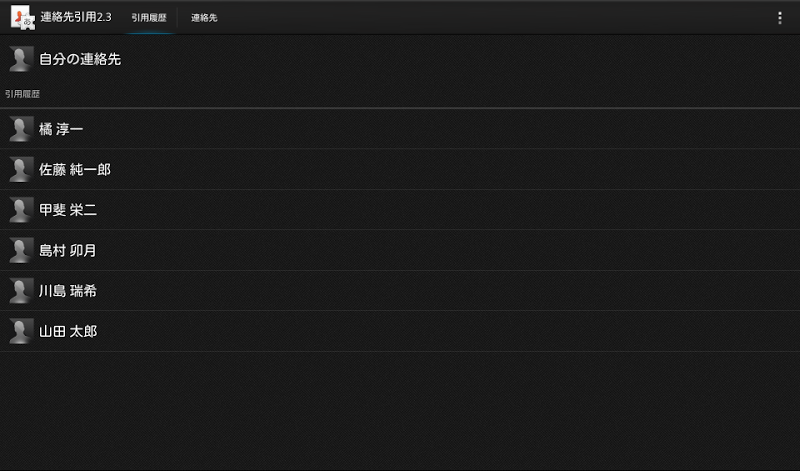Click the avatar icon for 佐藤 純一郎
Screen dimensions: 800x471
point(21,169)
